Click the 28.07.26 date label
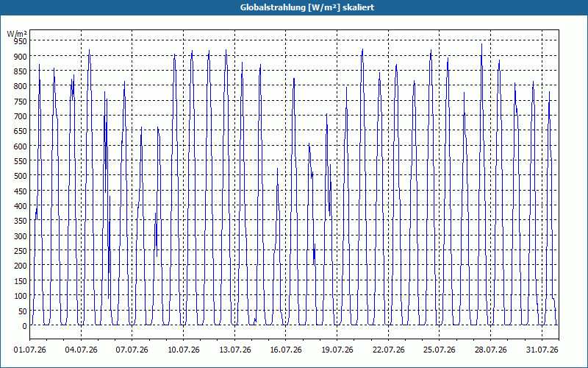This screenshot has height=368, width=588. [x=490, y=350]
